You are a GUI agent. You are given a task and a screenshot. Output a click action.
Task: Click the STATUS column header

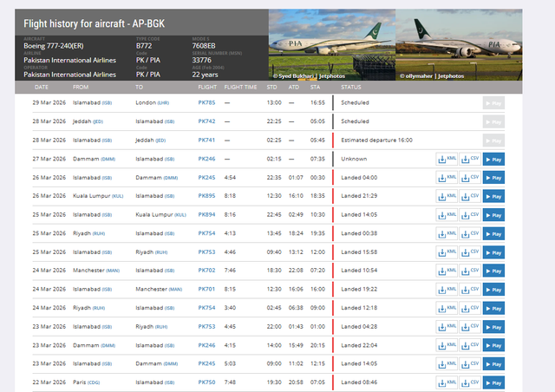click(351, 87)
